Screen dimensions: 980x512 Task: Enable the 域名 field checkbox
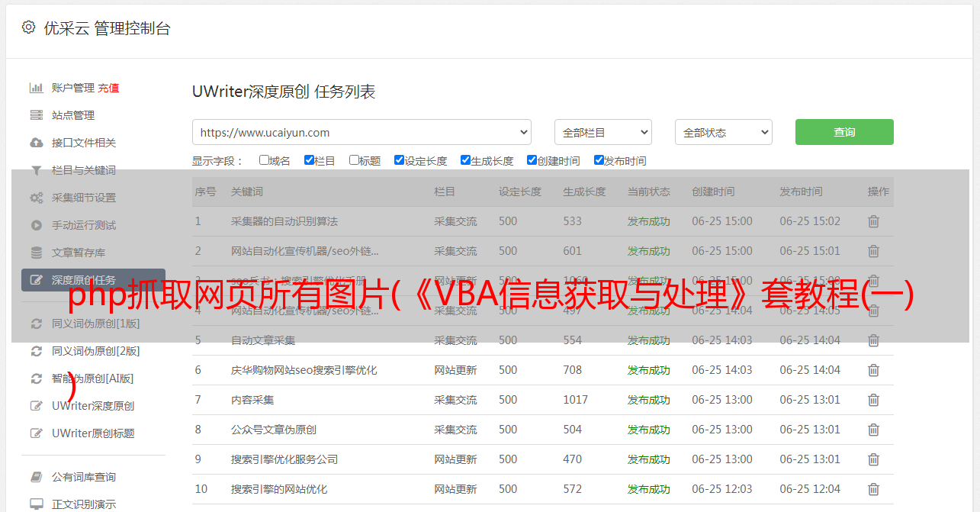point(264,160)
